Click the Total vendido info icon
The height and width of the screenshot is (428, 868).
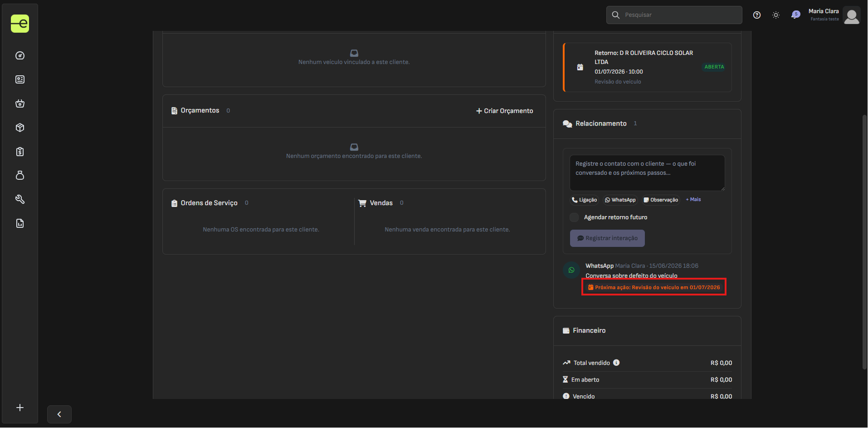tap(616, 363)
